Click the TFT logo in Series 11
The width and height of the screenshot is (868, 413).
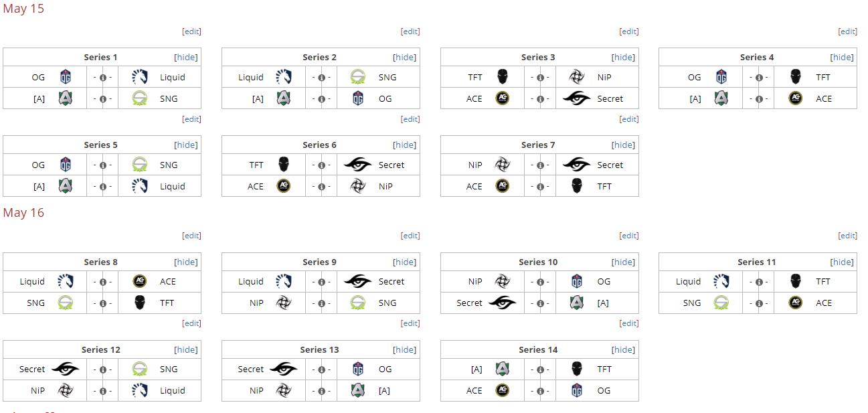click(795, 281)
